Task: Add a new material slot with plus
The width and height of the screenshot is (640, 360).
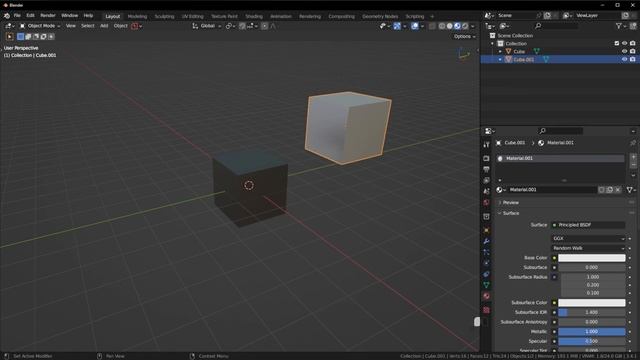Action: pos(633,157)
